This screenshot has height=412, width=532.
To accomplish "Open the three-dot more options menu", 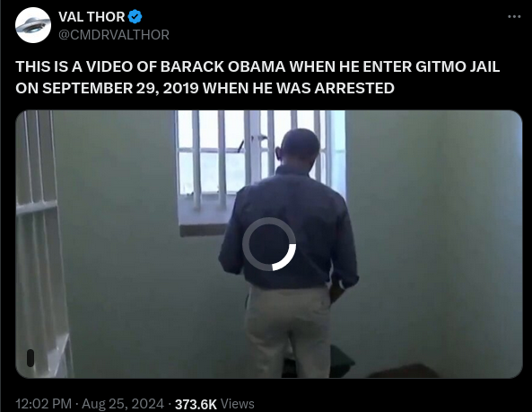I will (514, 16).
